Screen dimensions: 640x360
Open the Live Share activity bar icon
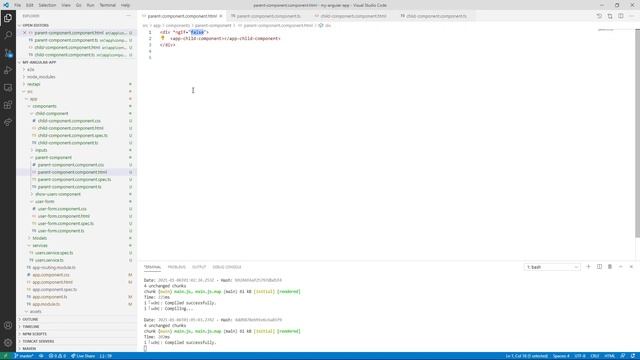(x=8, y=122)
